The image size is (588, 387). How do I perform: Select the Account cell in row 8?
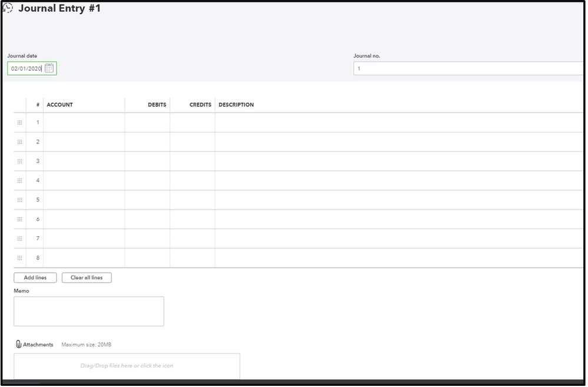point(84,258)
